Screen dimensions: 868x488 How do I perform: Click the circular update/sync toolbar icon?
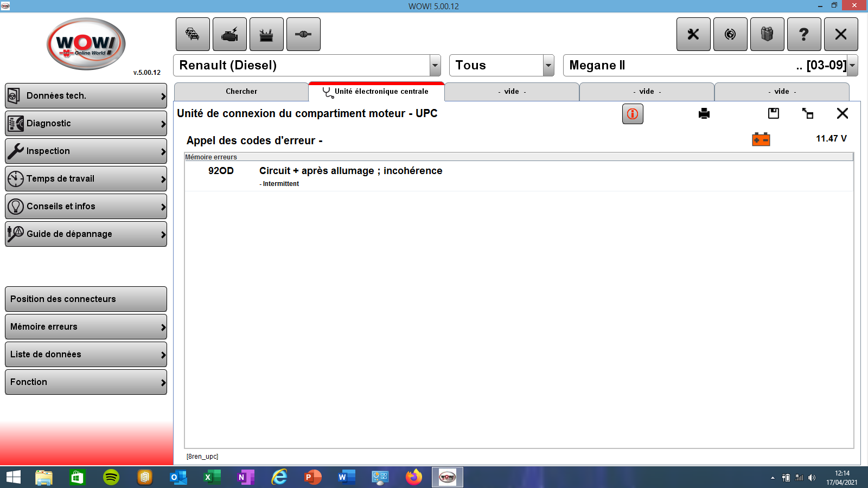click(730, 34)
